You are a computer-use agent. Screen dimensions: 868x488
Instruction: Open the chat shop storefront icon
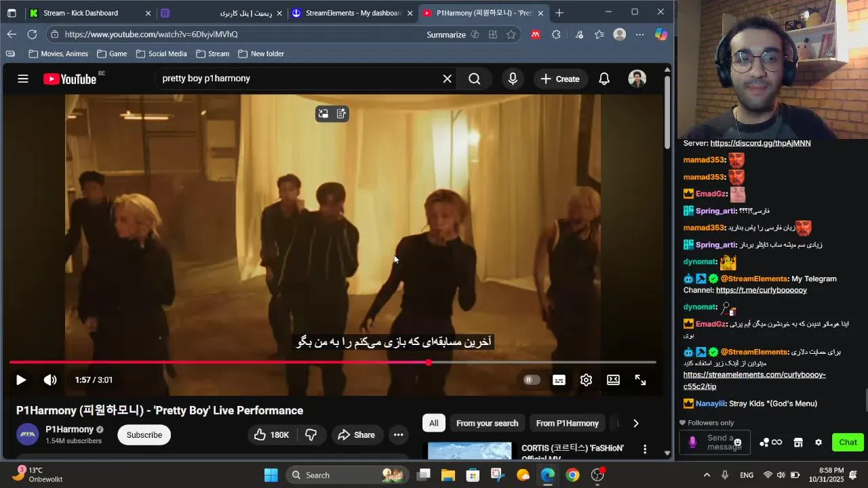point(798,443)
